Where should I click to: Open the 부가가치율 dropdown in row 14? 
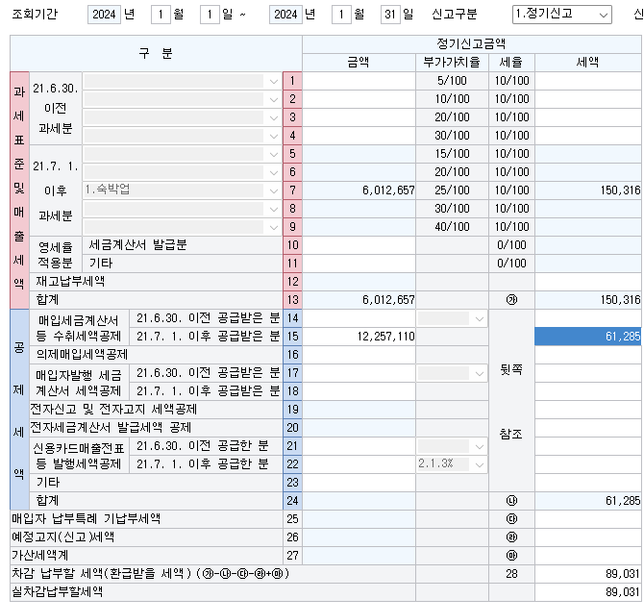pos(478,318)
